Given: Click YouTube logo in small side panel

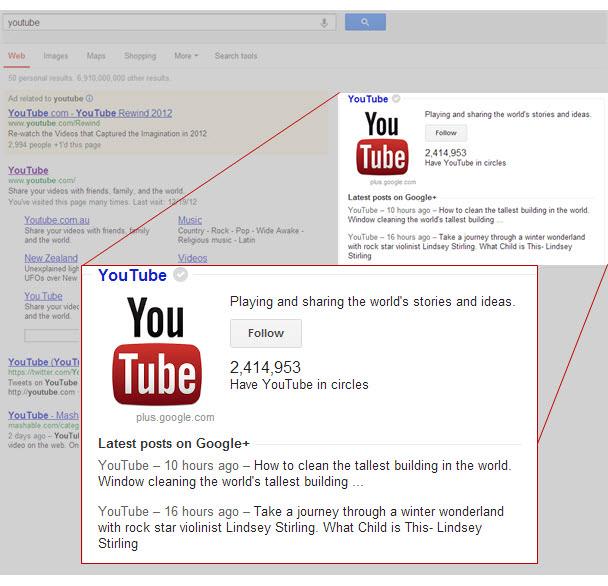Looking at the screenshot, I should click(x=382, y=143).
